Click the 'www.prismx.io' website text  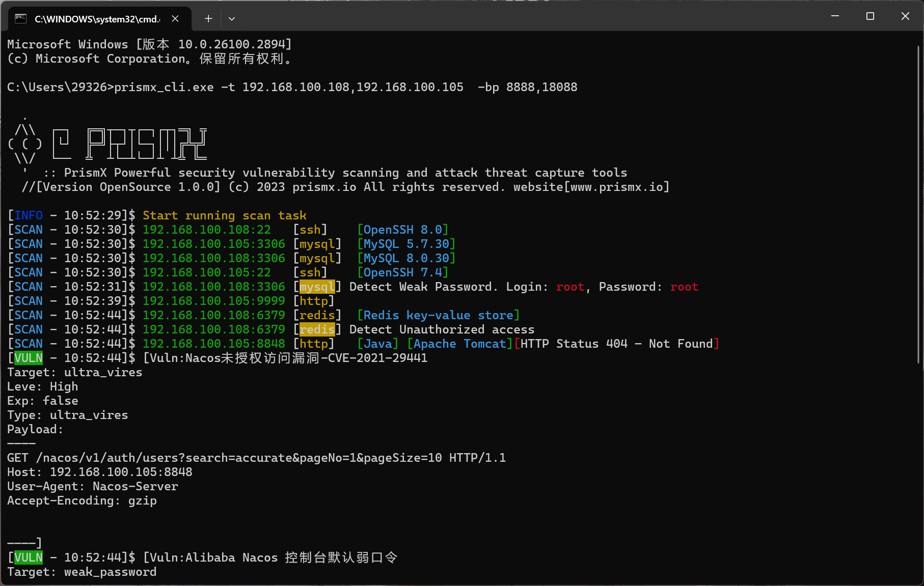pyautogui.click(x=617, y=187)
